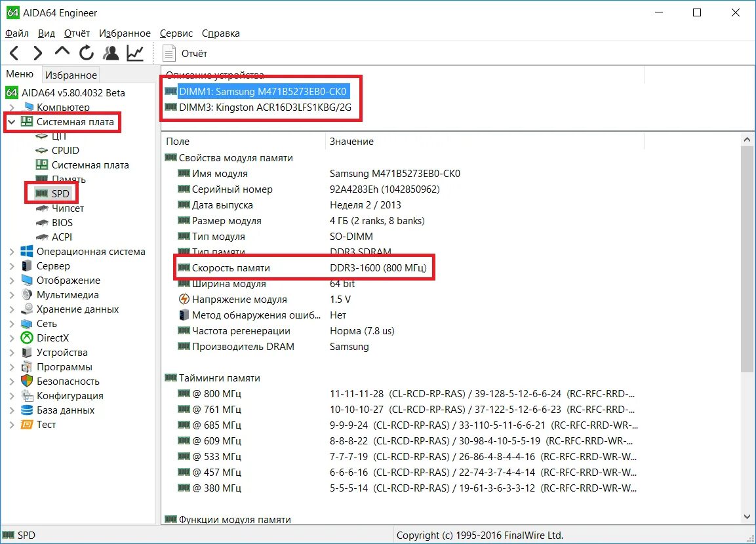Click the Отчёт toolbar button label
The width and height of the screenshot is (756, 544).
tap(194, 54)
